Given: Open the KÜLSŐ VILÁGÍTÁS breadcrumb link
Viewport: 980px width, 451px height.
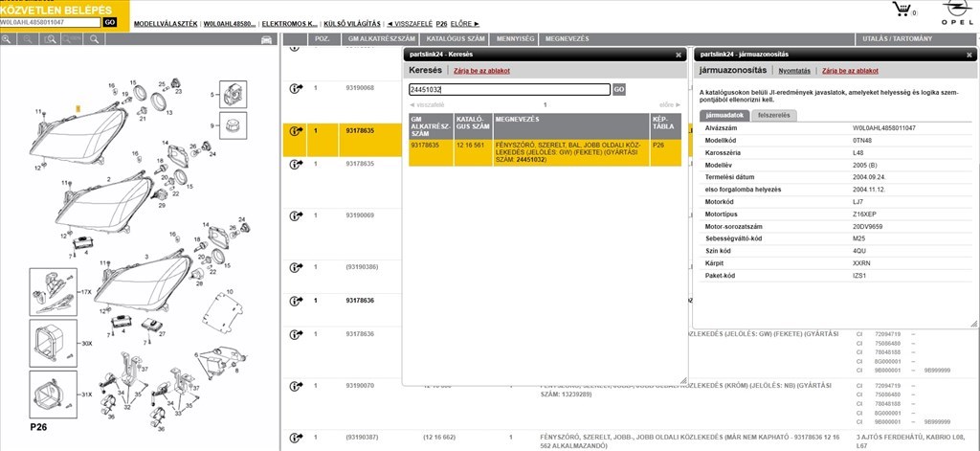Looking at the screenshot, I should [352, 24].
